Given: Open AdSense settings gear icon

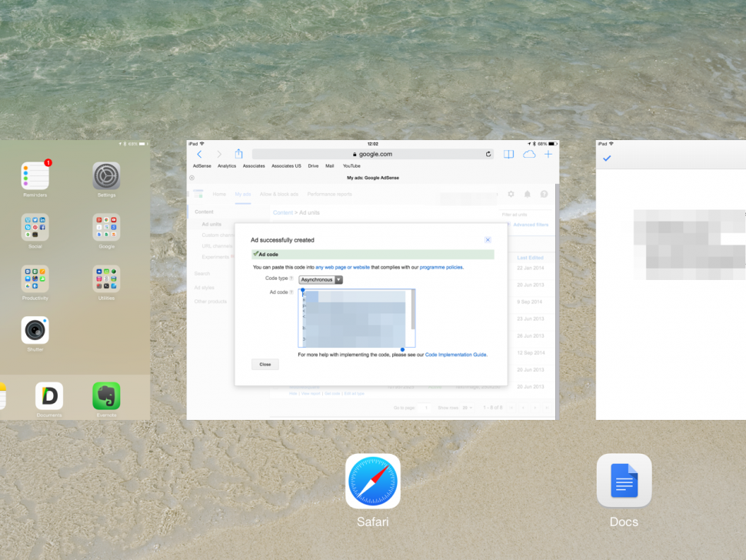Looking at the screenshot, I should click(511, 194).
